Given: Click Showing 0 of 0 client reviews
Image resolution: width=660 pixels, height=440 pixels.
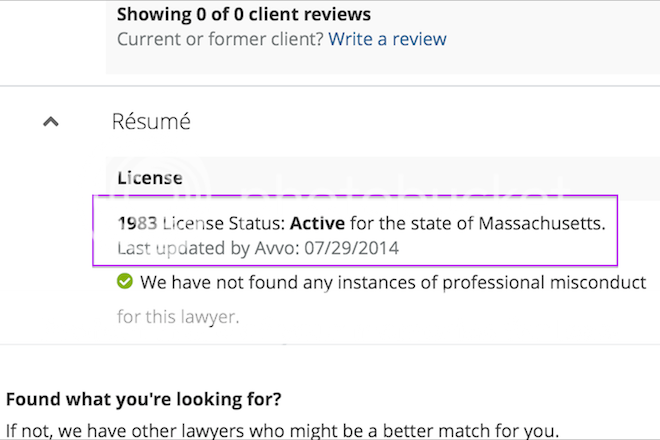Looking at the screenshot, I should (243, 15).
